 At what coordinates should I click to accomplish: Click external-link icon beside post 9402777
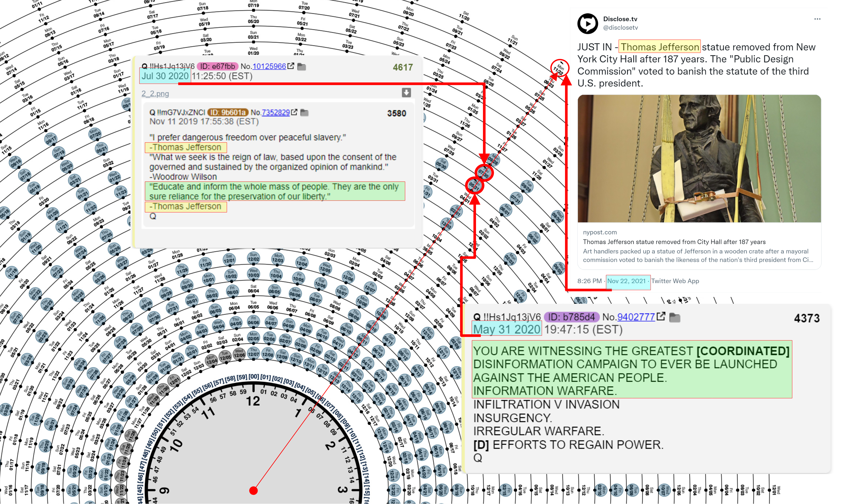tap(661, 316)
